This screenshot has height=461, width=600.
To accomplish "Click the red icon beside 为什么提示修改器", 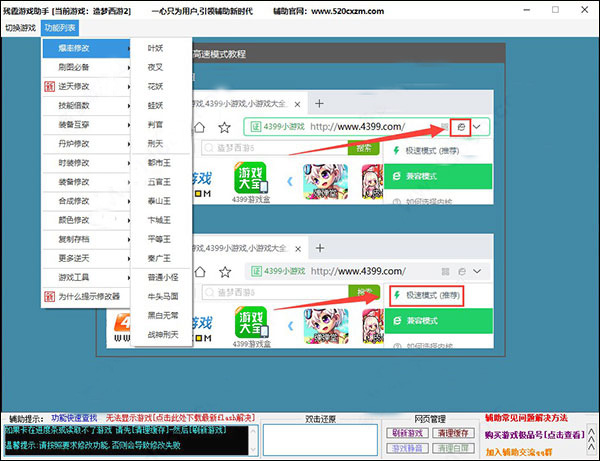I will click(x=49, y=296).
